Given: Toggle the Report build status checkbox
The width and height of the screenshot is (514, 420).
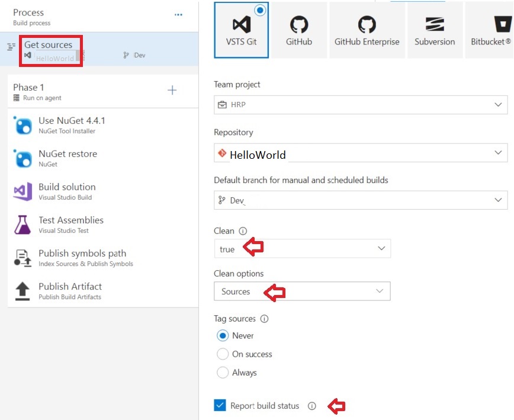Looking at the screenshot, I should [220, 406].
